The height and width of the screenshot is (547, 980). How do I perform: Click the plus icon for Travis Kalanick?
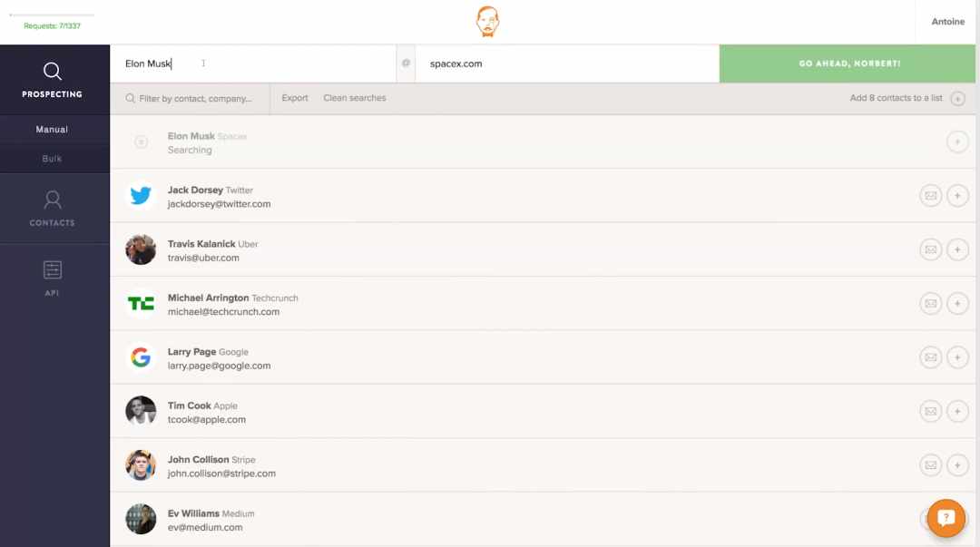pyautogui.click(x=957, y=249)
